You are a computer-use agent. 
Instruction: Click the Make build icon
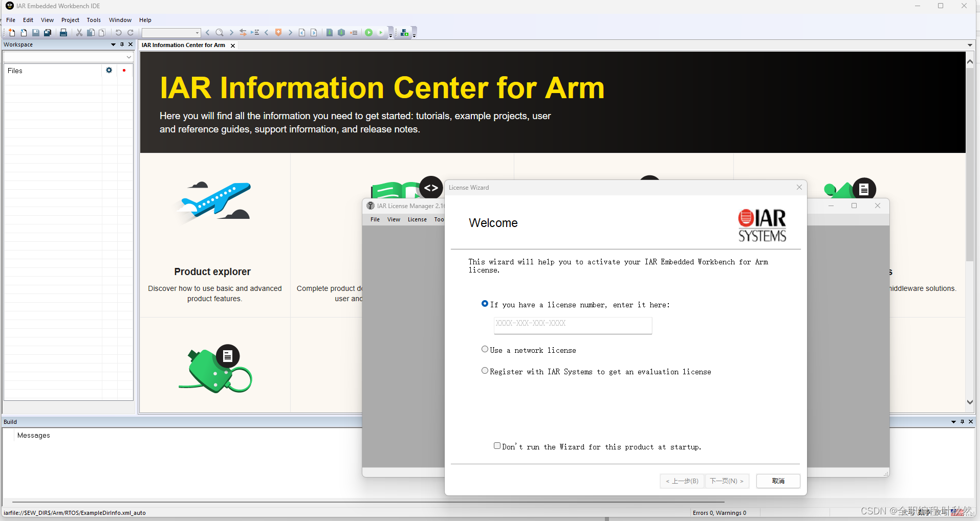pos(341,33)
